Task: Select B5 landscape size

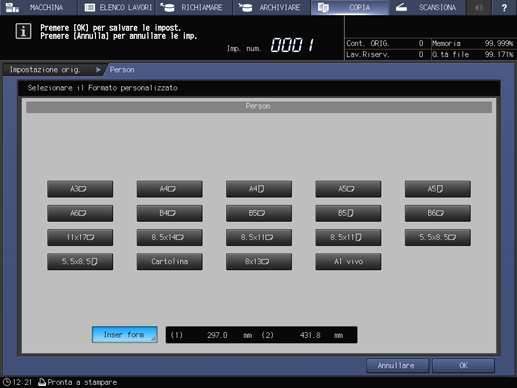Action: (259, 213)
